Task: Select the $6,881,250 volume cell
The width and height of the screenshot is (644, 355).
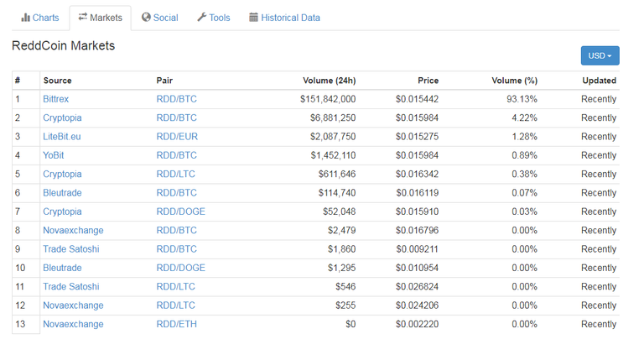Action: [333, 118]
